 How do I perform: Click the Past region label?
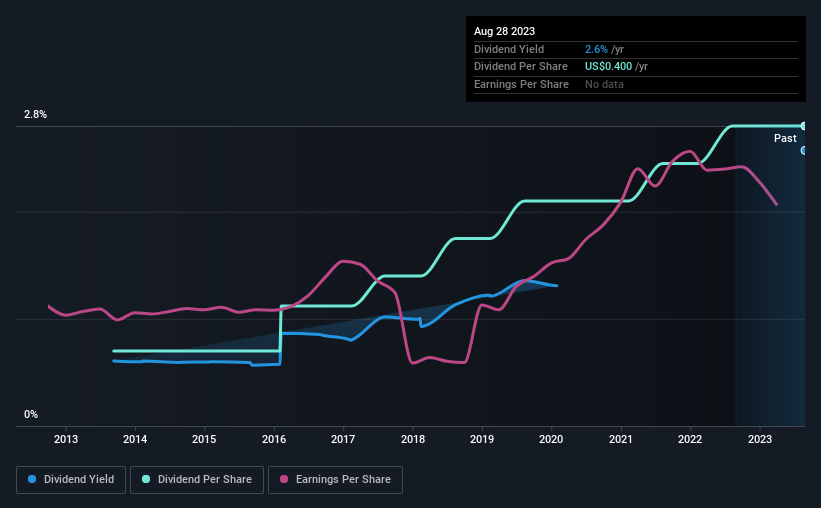pyautogui.click(x=785, y=138)
